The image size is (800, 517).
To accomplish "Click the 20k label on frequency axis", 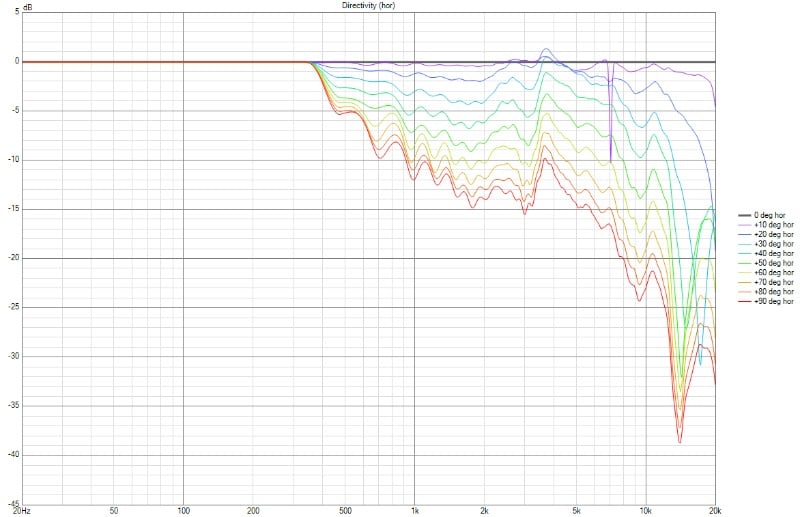I will coord(714,510).
